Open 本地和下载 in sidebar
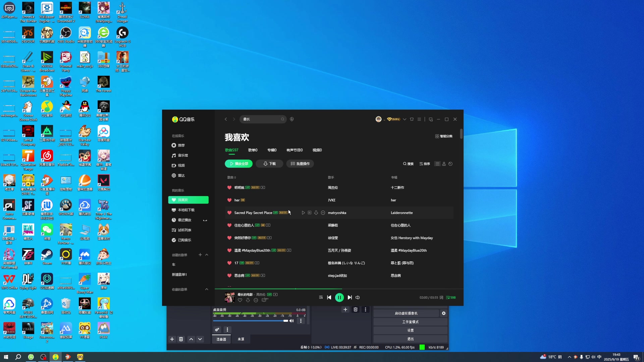 pos(183,210)
